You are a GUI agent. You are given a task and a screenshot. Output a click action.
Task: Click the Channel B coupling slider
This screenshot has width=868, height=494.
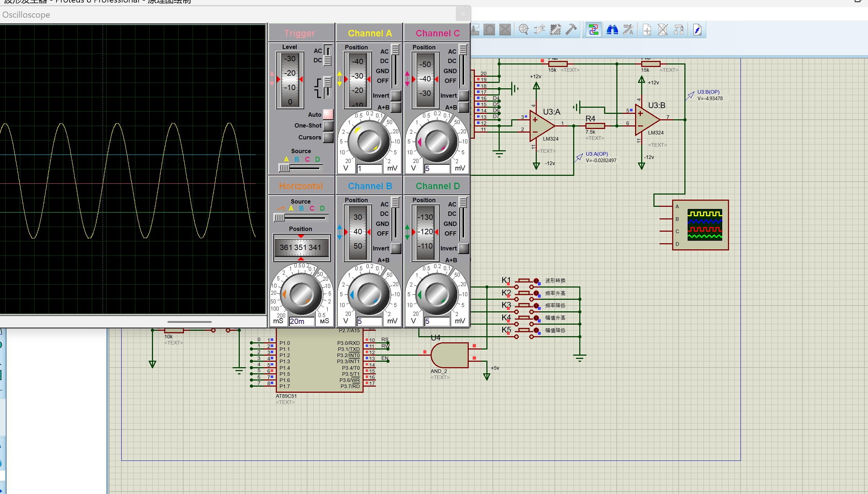(395, 218)
